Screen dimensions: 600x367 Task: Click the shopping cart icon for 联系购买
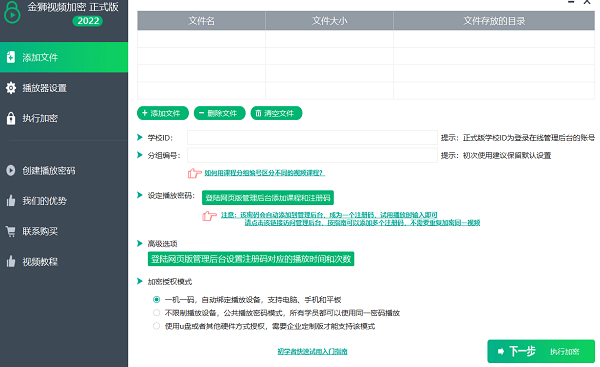pyautogui.click(x=11, y=231)
